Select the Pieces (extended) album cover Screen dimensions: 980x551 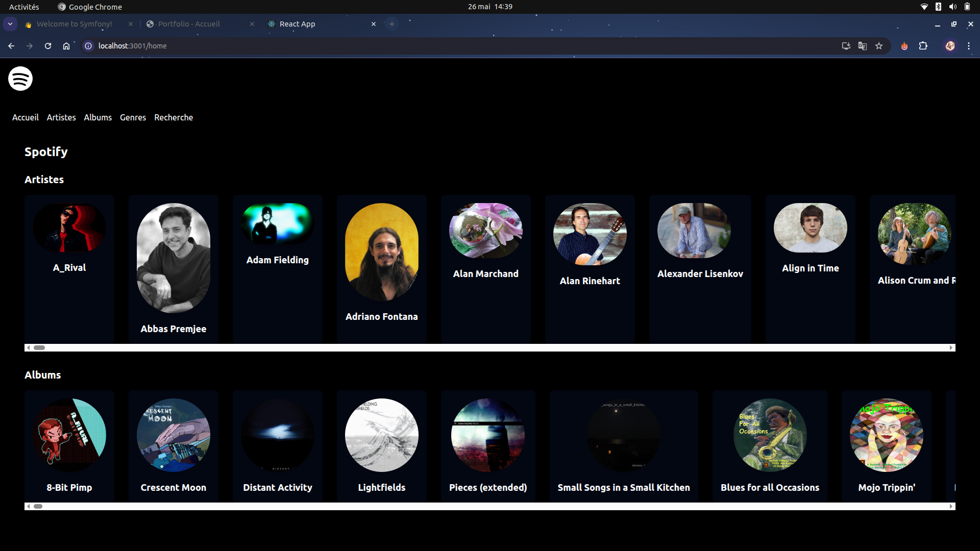point(488,435)
